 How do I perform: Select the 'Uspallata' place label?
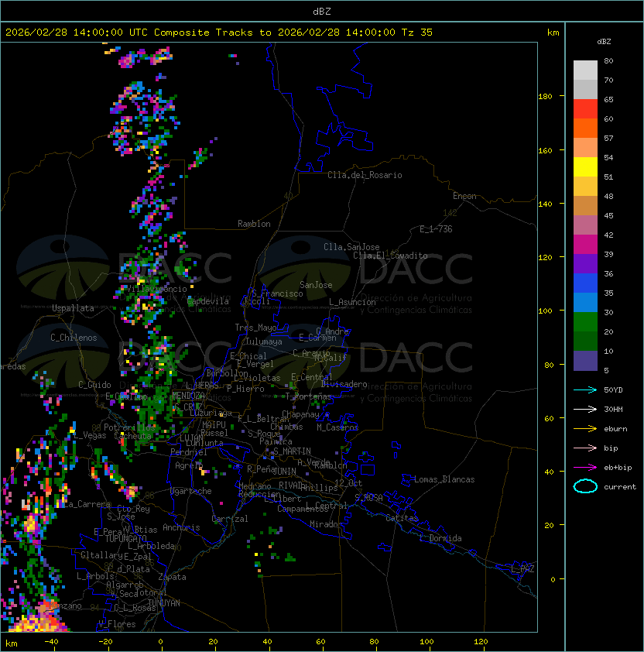73,308
